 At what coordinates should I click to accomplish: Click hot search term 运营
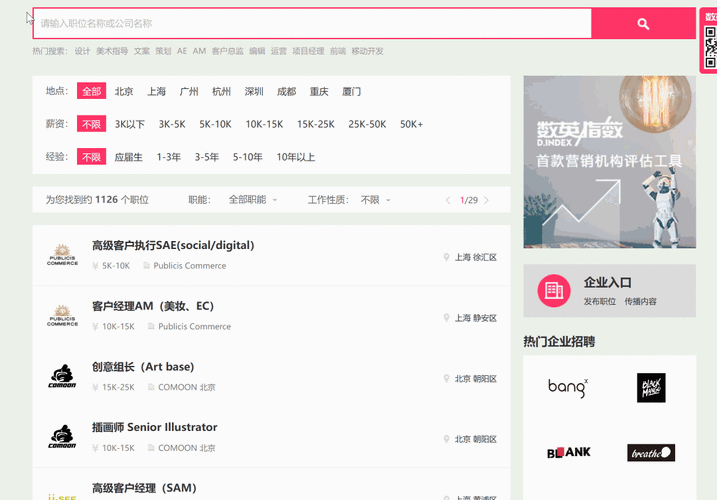point(278,51)
